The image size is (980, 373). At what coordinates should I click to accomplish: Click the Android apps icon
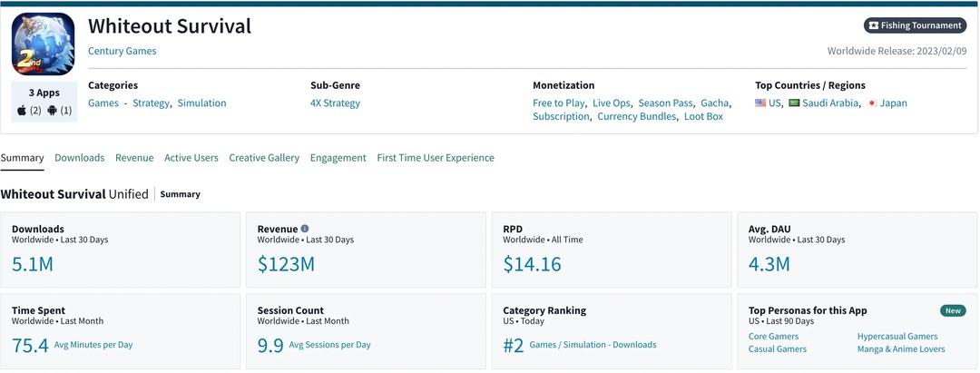coord(53,111)
